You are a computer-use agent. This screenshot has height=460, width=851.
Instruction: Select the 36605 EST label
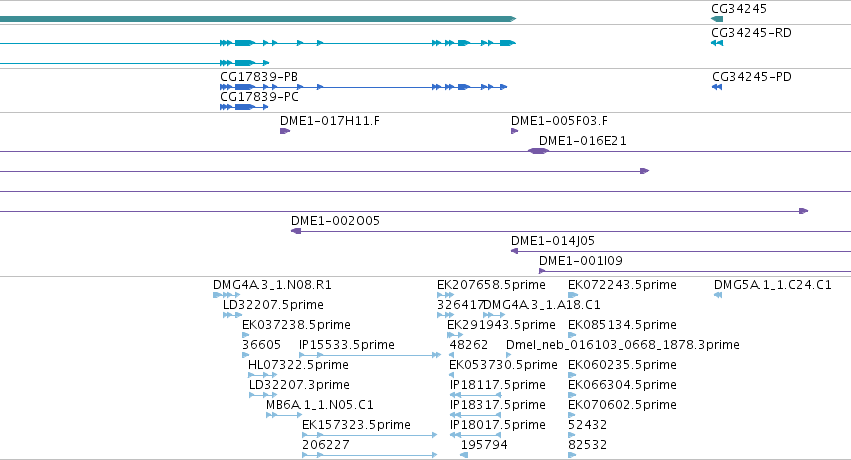(x=262, y=344)
